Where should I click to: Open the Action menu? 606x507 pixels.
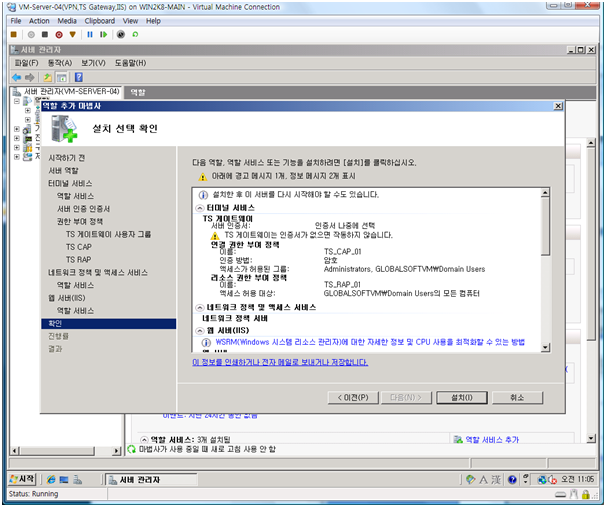(39, 21)
